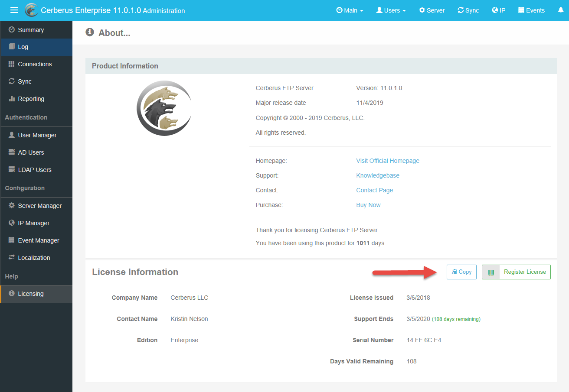The image size is (569, 392).
Task: Copy the license information
Action: click(x=461, y=272)
